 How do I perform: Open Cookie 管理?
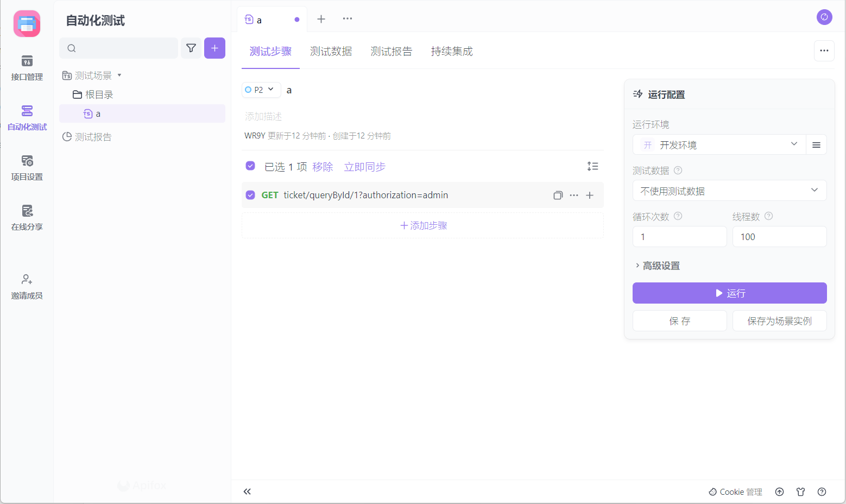735,492
